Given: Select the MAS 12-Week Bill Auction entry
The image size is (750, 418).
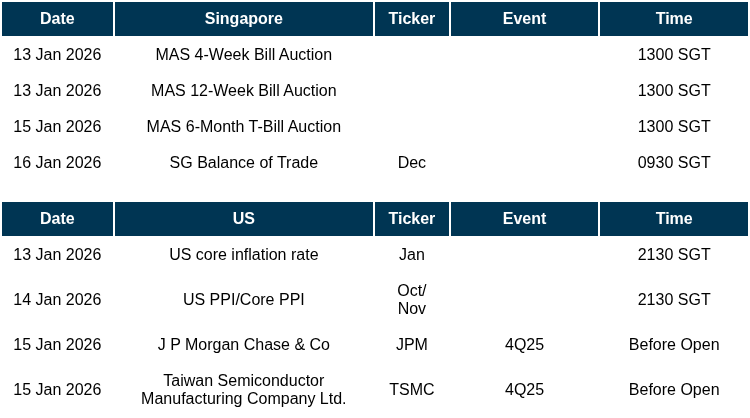Looking at the screenshot, I should pos(243,91).
